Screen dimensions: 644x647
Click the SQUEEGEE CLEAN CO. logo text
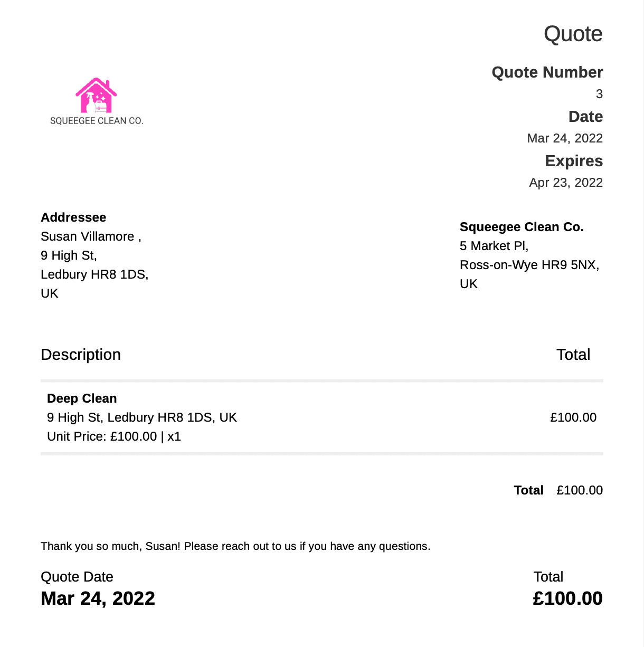click(x=97, y=121)
